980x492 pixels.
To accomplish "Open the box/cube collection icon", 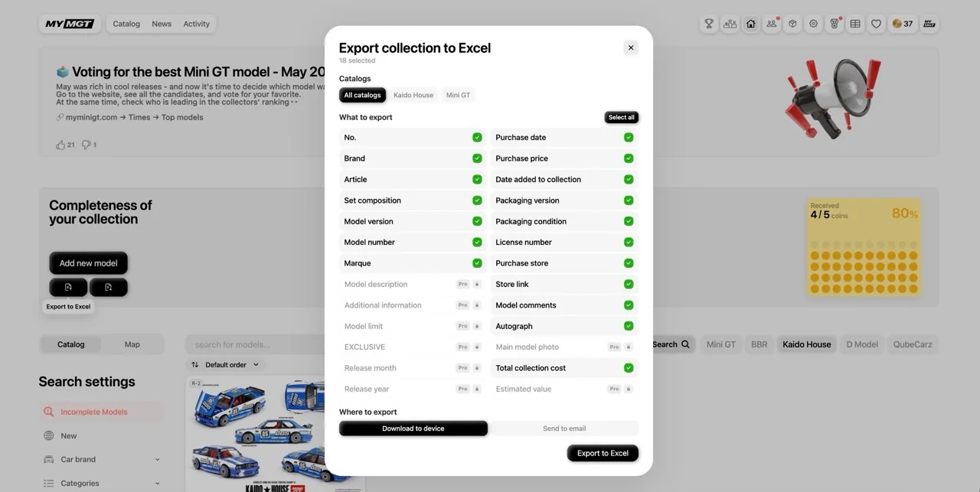I will coord(792,24).
